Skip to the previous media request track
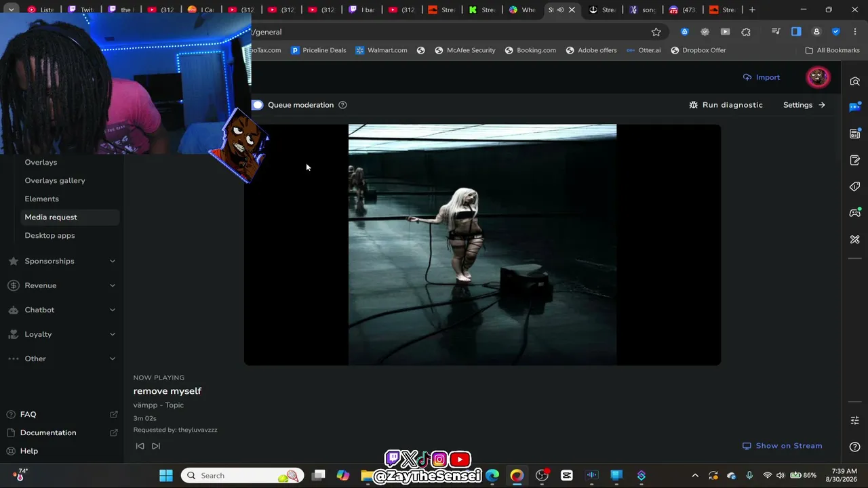 point(140,446)
